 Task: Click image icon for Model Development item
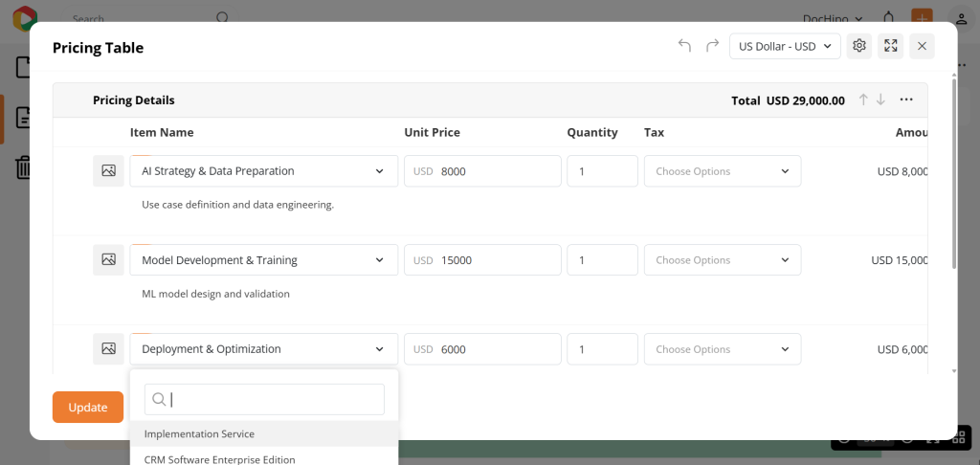point(108,260)
